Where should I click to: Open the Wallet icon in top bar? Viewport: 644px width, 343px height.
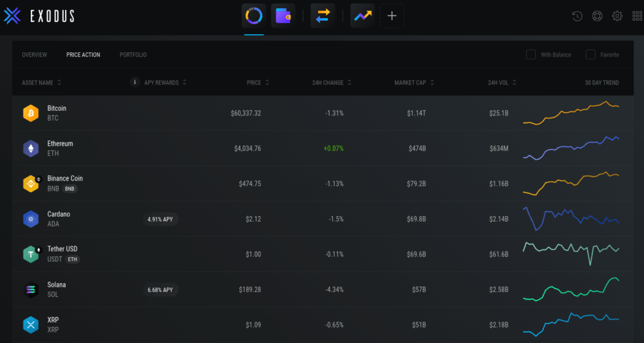283,15
